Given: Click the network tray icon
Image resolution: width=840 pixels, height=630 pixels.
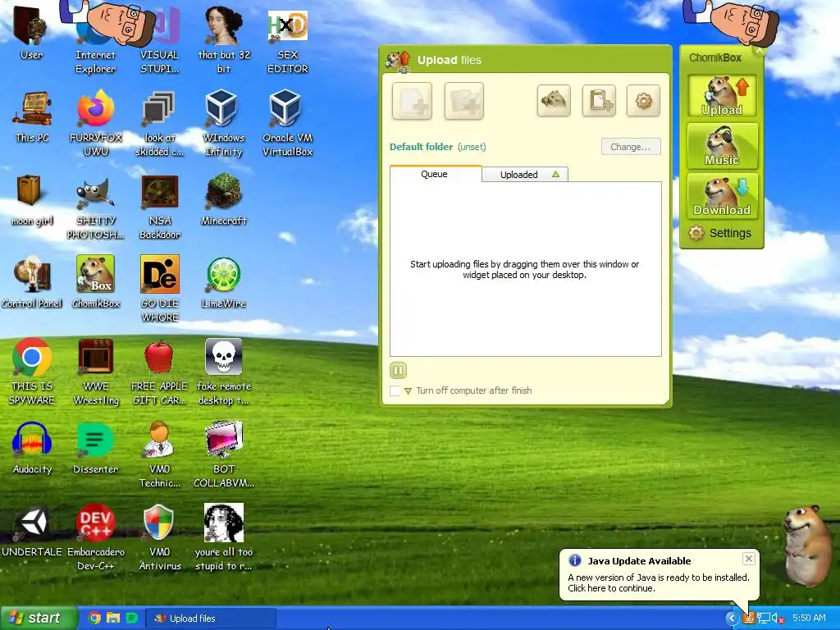Looking at the screenshot, I should (764, 619).
